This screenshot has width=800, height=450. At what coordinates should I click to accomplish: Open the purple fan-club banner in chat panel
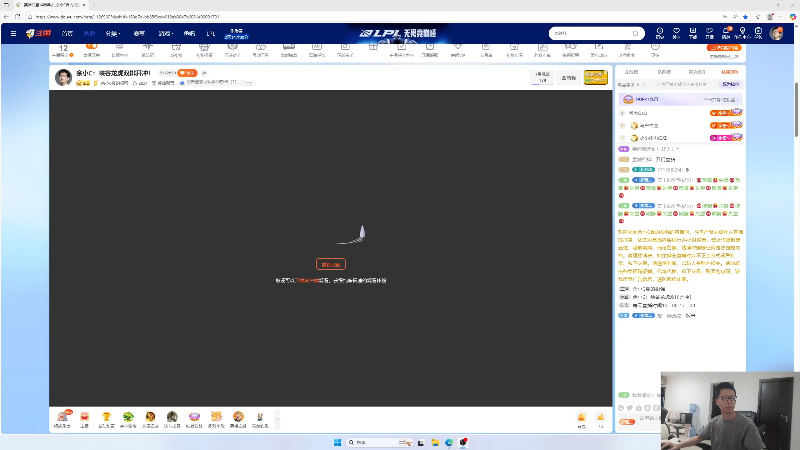coord(680,99)
